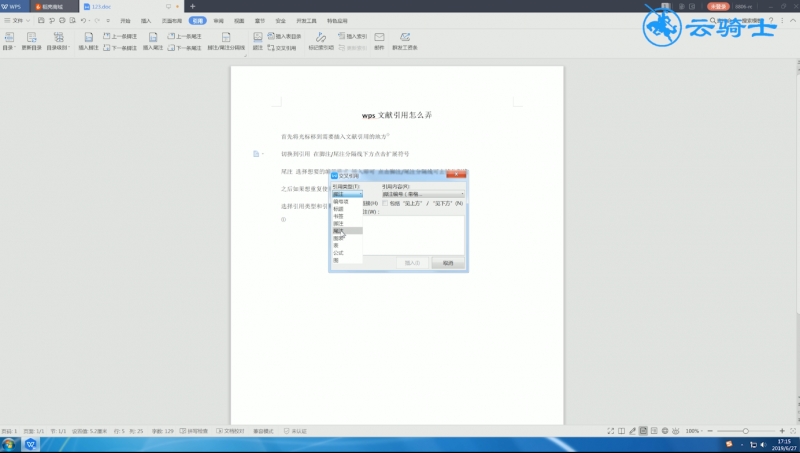This screenshot has height=453, width=800.
Task: Click the plus new tab button
Action: pyautogui.click(x=192, y=7)
